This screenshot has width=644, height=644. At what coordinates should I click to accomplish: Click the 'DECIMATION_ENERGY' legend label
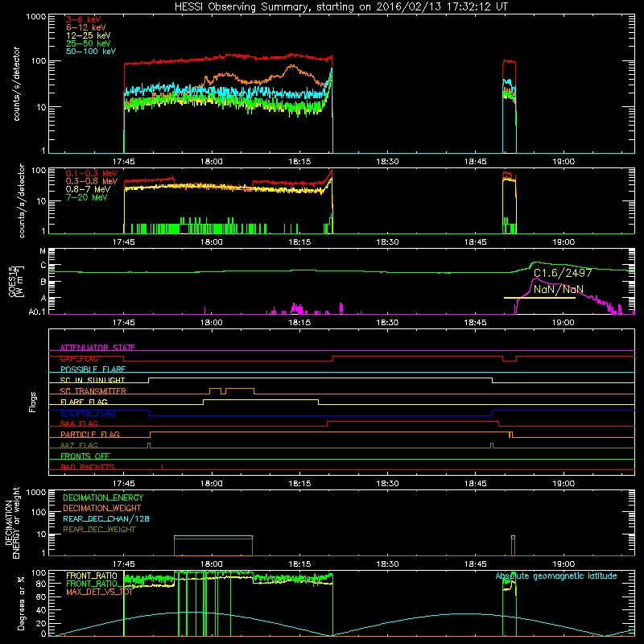pos(103,497)
